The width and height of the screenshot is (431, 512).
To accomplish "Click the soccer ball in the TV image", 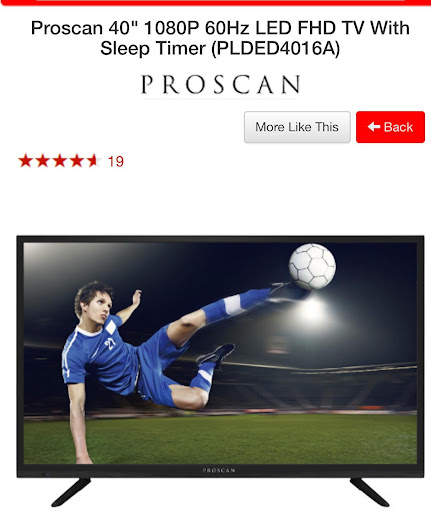I will [312, 266].
